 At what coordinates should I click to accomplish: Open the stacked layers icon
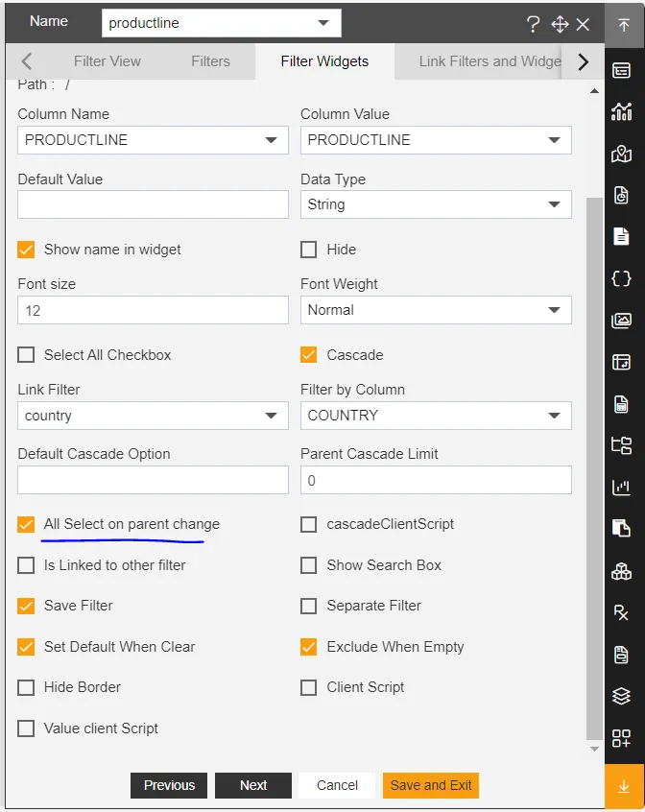(x=622, y=696)
